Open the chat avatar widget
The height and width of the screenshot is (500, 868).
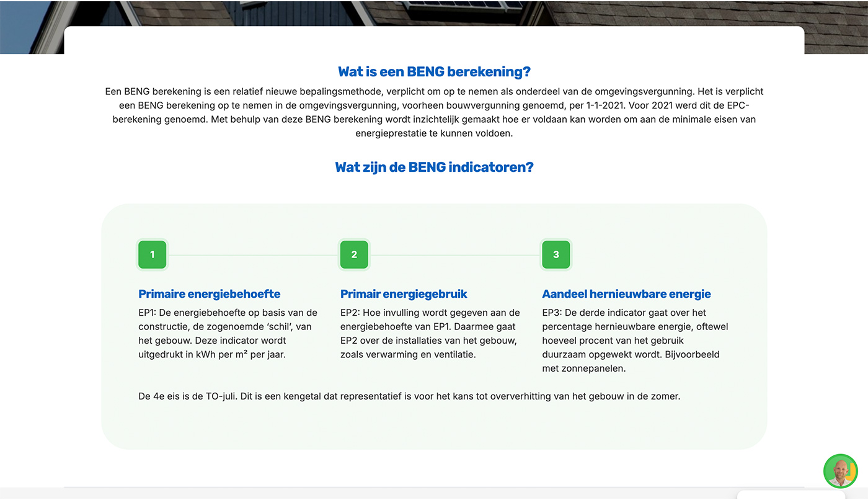(840, 471)
